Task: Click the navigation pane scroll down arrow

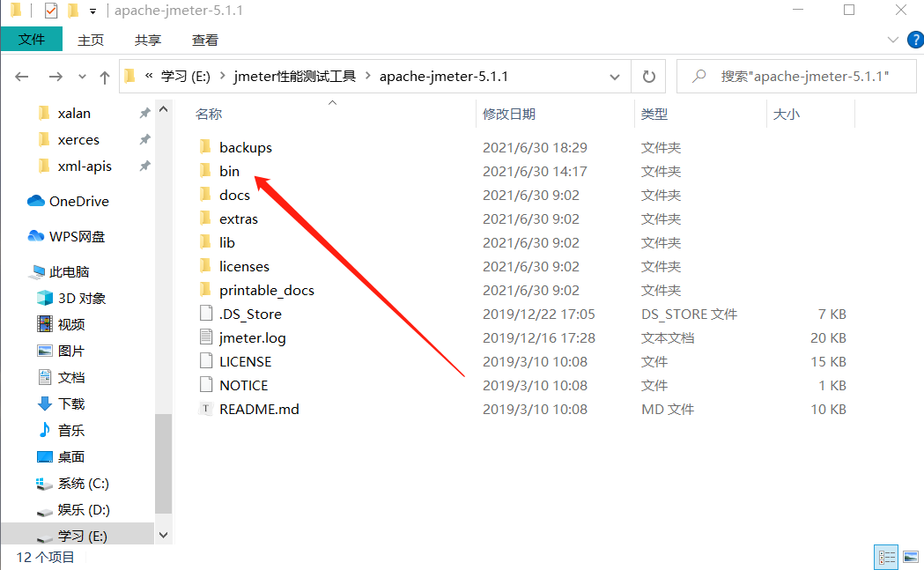Action: [x=164, y=535]
